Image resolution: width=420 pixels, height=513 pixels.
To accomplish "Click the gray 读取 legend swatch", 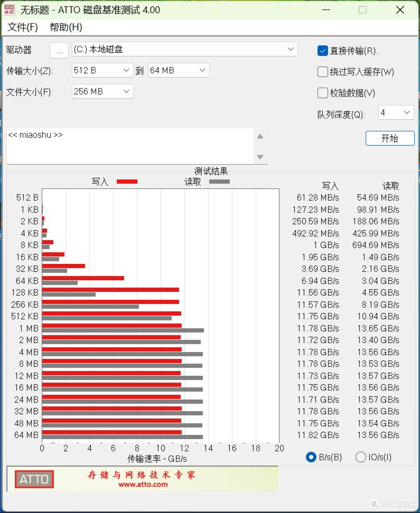I will point(219,181).
